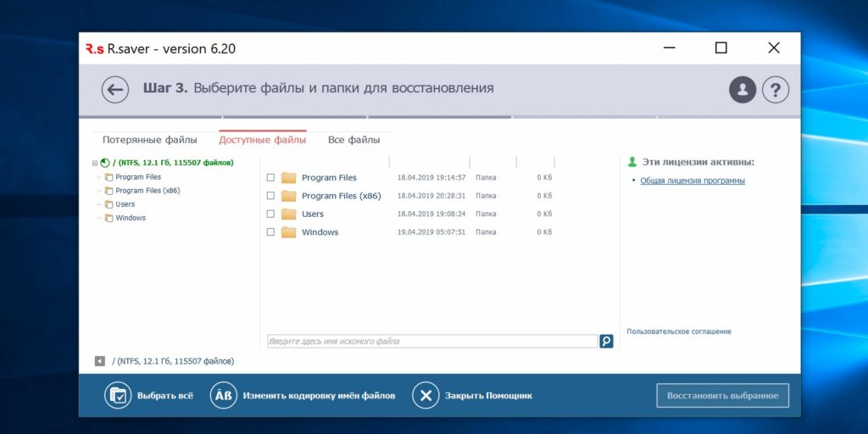The width and height of the screenshot is (868, 434).
Task: Click 0 Кб size in Windows row
Action: click(x=544, y=232)
